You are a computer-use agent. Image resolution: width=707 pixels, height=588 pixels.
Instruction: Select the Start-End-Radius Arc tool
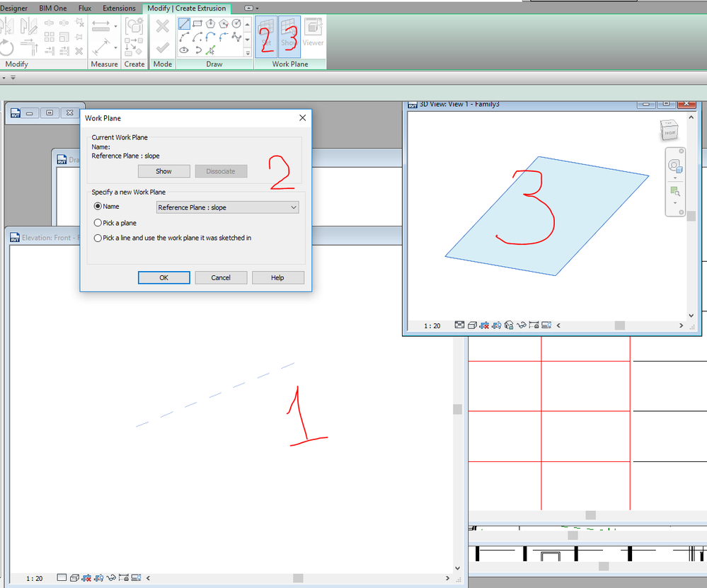pyautogui.click(x=184, y=37)
